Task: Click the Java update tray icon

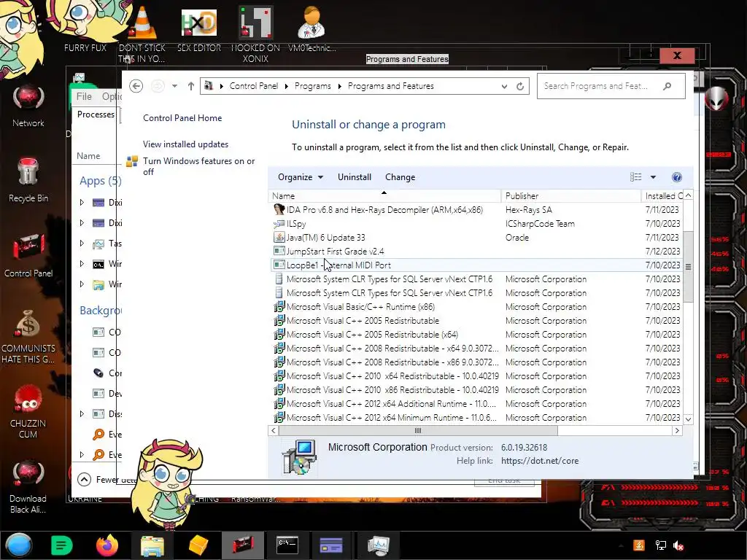Action: [x=639, y=545]
